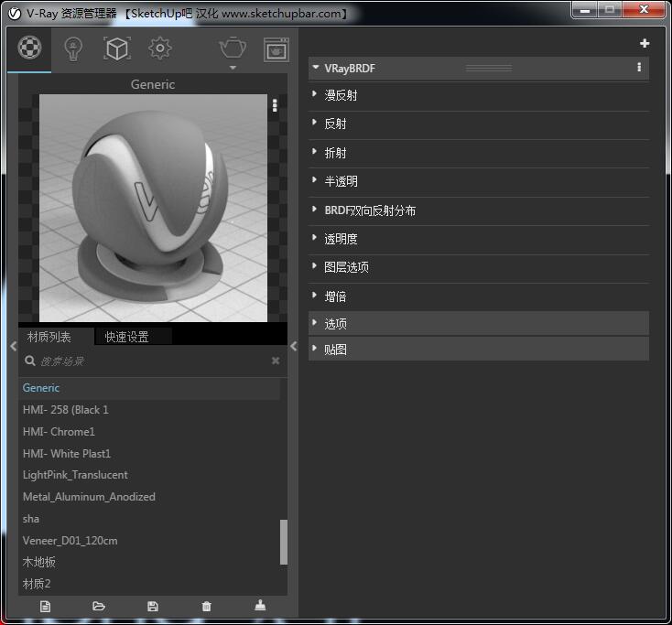
Task: Select material HMI- 258 (Black 1
Action: point(149,410)
